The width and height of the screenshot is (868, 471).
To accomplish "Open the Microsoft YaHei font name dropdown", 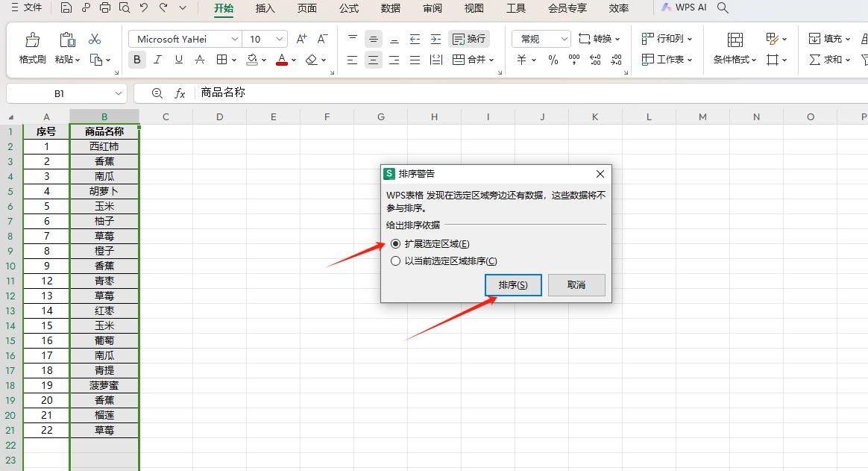I will pos(235,39).
